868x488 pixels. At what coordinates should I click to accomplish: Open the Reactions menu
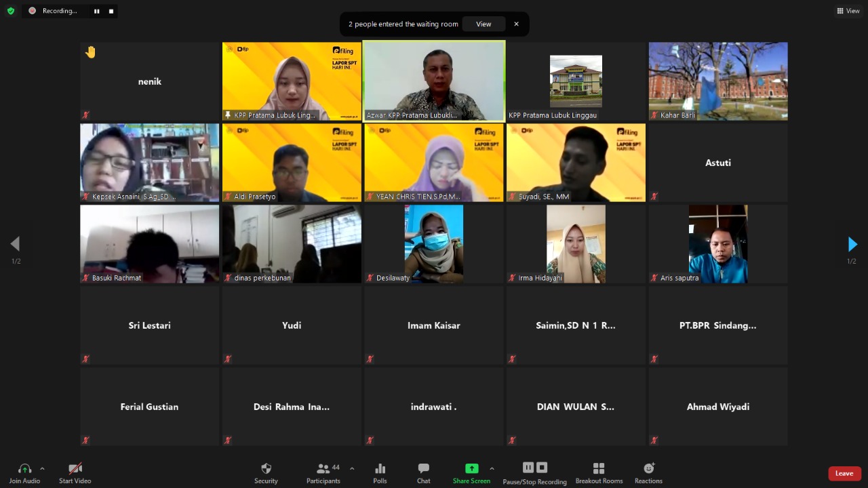[x=648, y=472]
